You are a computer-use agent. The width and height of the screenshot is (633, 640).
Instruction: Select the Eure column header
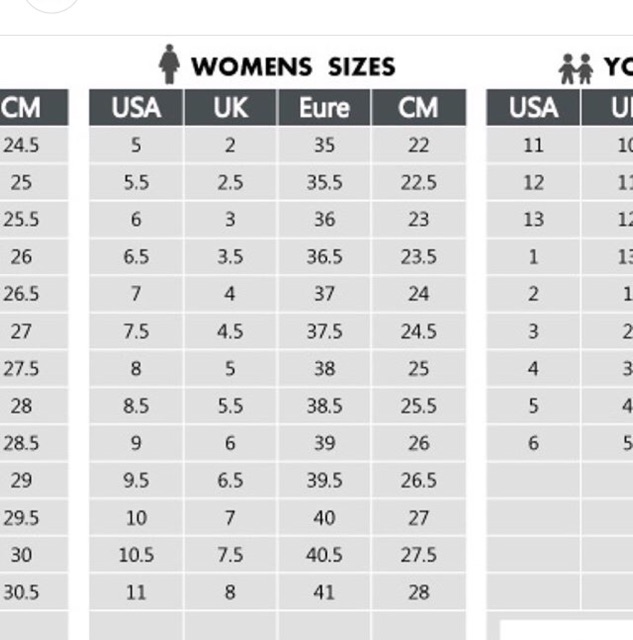(x=324, y=107)
